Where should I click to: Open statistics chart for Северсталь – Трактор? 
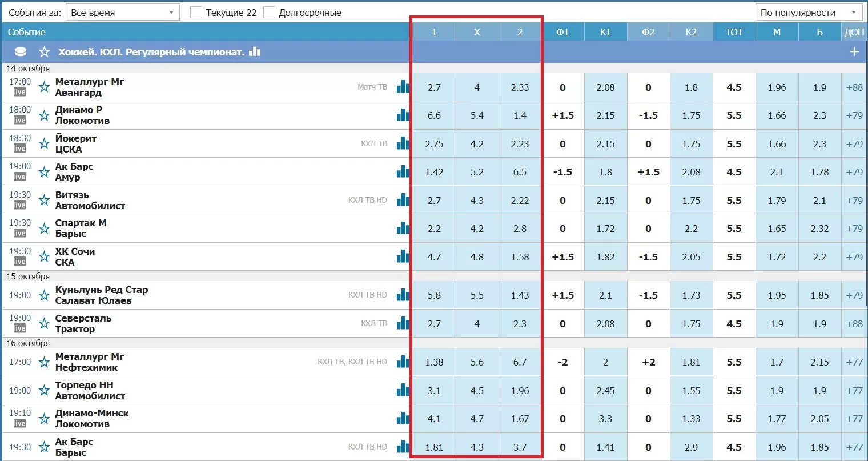point(403,324)
